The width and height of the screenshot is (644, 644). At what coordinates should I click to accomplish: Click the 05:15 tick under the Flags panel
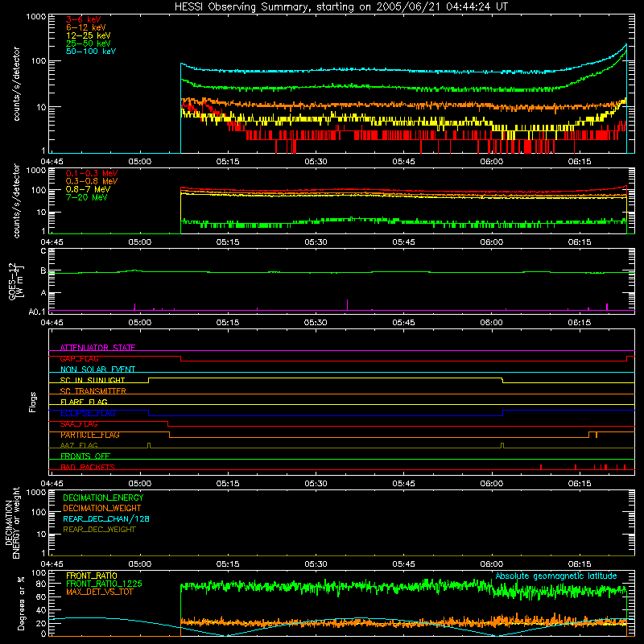coord(228,484)
